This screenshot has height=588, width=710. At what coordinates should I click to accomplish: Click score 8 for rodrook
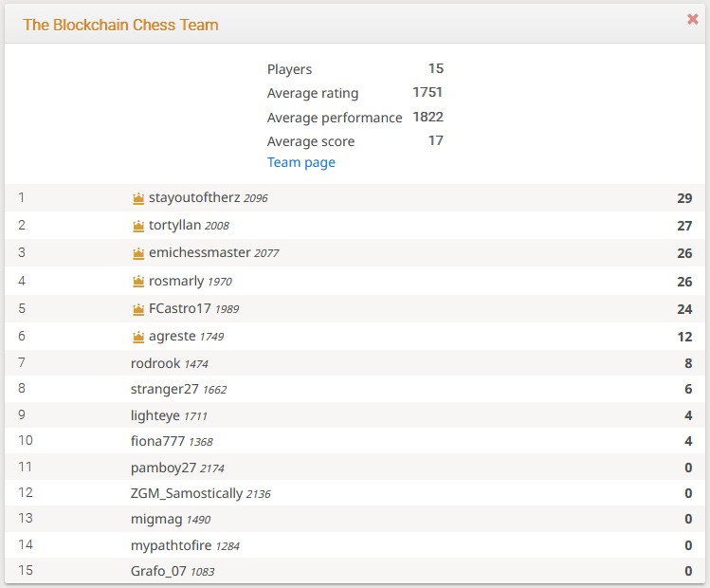click(688, 363)
